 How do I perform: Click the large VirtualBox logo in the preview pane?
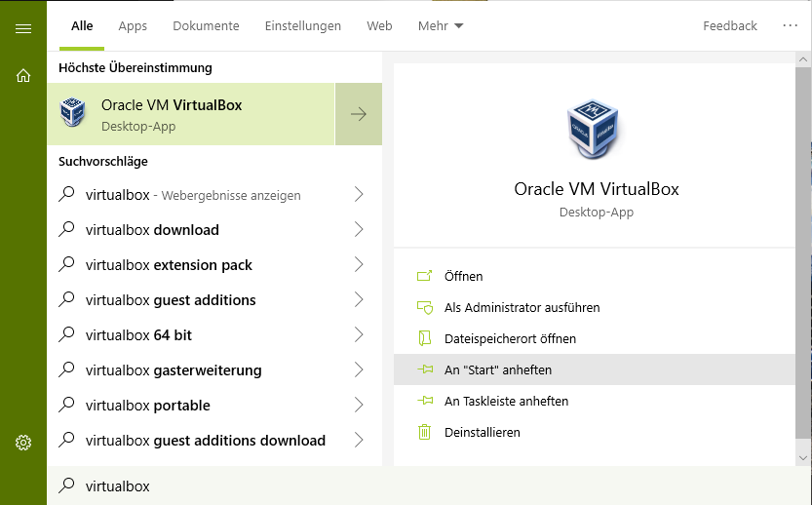594,129
